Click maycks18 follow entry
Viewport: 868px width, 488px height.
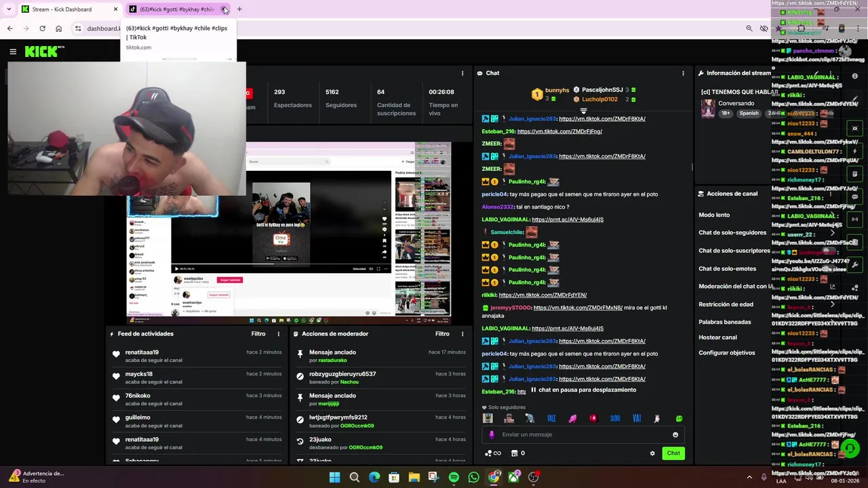(x=197, y=378)
